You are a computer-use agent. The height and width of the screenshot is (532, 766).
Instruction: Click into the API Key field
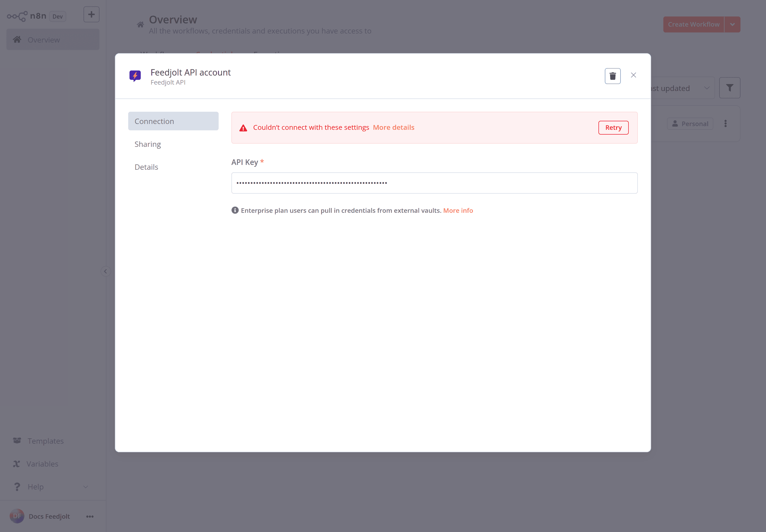434,183
